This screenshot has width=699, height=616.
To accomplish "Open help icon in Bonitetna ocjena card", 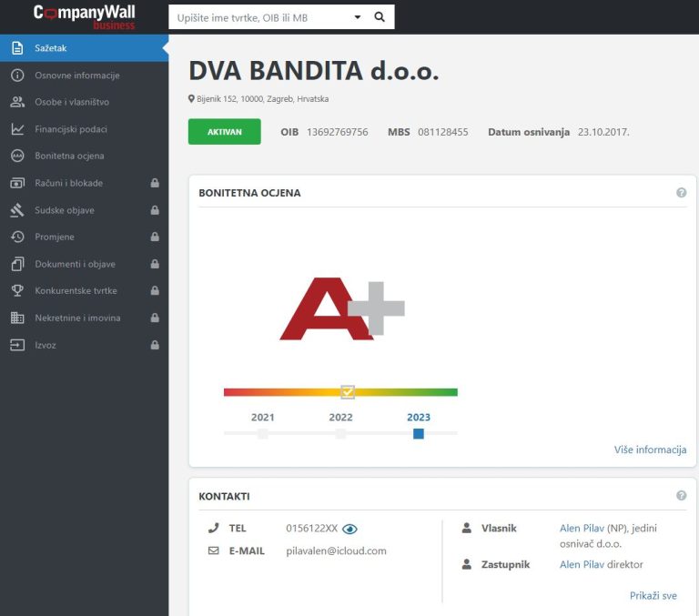I will [x=681, y=193].
